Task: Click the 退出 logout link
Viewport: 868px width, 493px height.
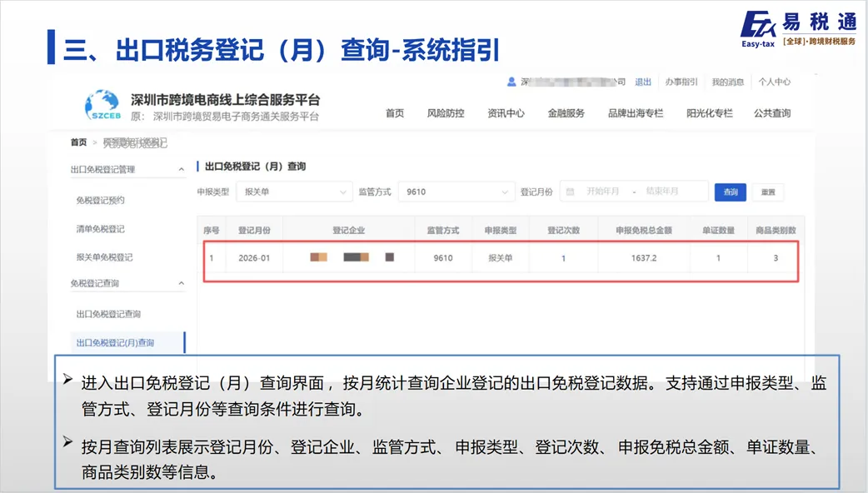Action: (x=642, y=82)
